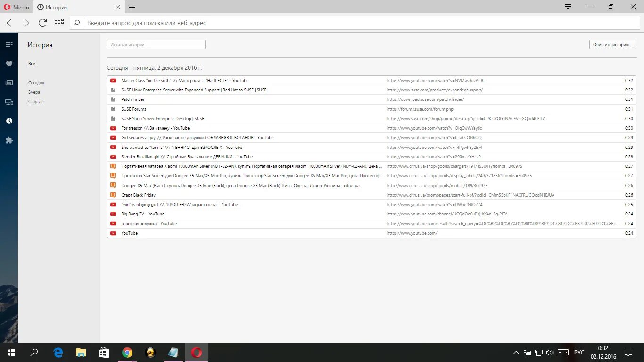Open Extensions puzzle icon in sidebar

pos(9,140)
